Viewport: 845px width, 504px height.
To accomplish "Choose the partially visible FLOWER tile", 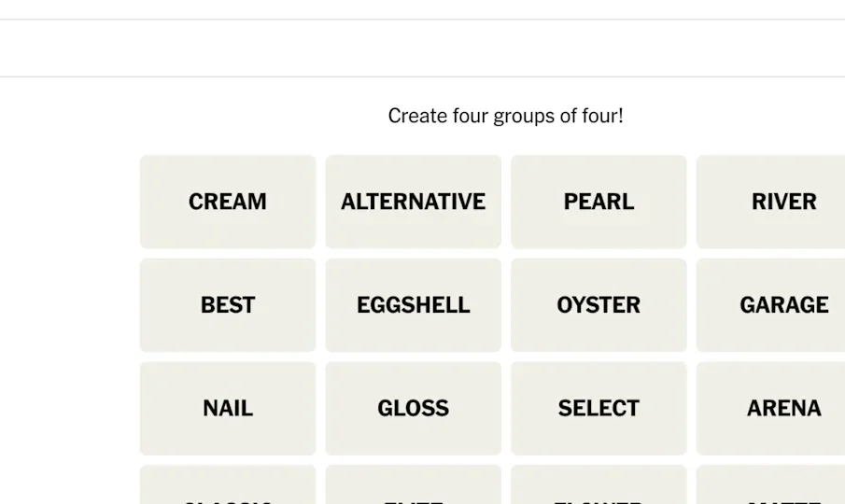I will tap(599, 487).
